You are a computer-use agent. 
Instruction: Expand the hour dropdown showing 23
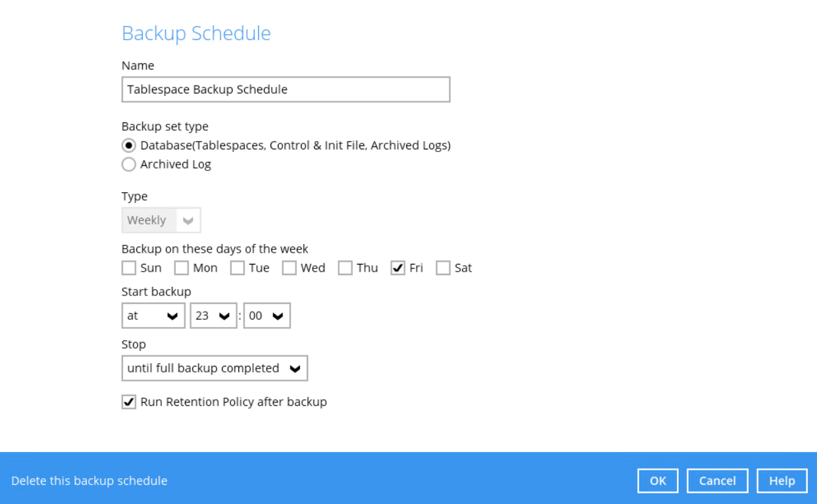213,316
